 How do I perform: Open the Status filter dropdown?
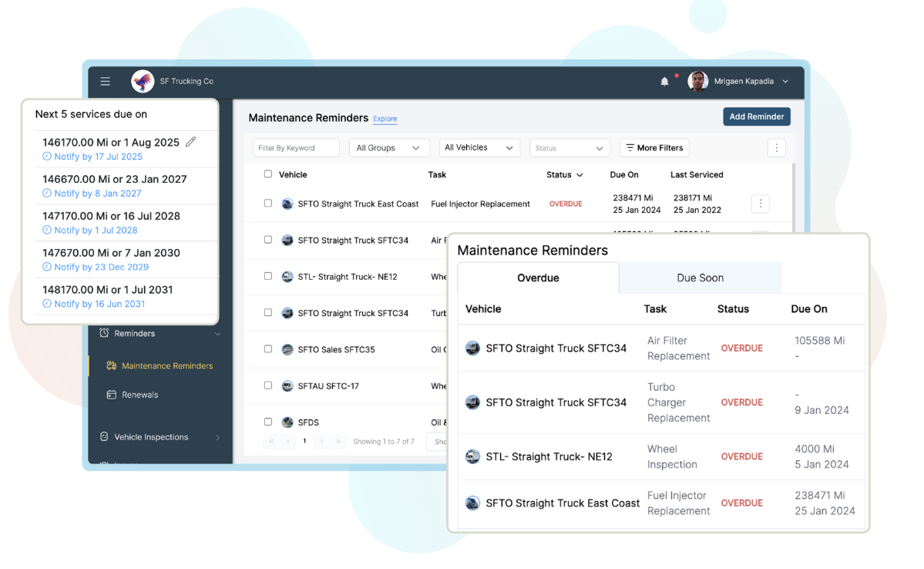click(569, 148)
